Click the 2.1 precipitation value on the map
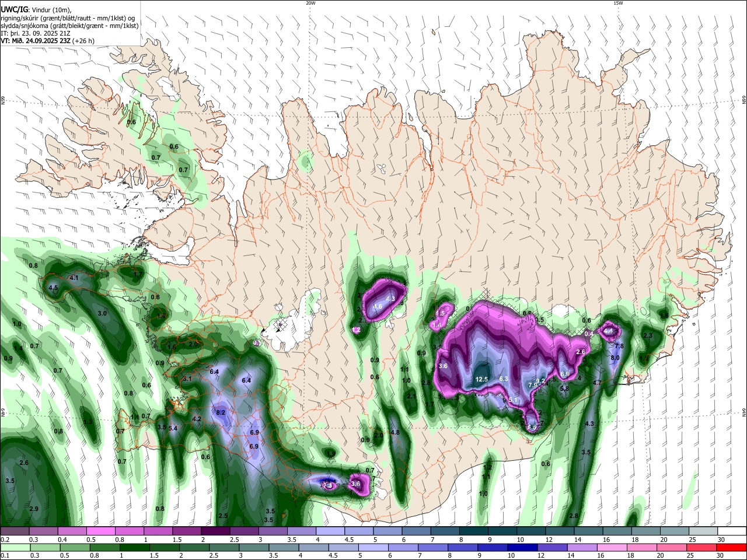The image size is (747, 560). click(411, 396)
